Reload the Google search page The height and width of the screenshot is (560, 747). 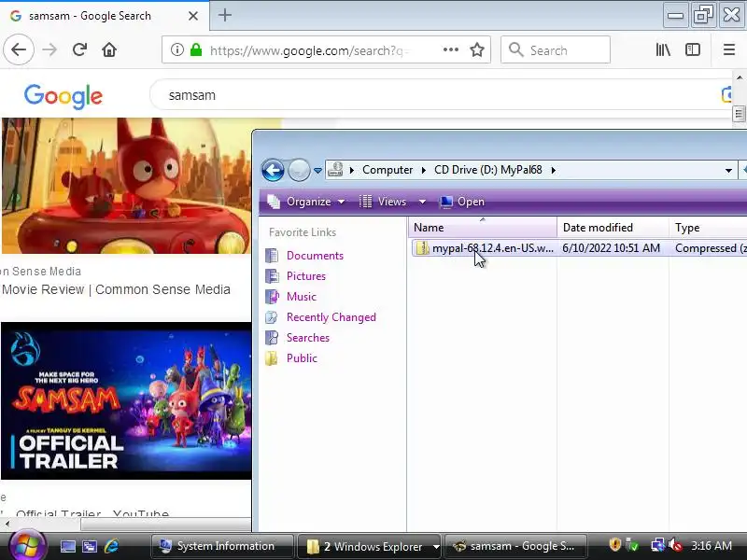pos(79,49)
